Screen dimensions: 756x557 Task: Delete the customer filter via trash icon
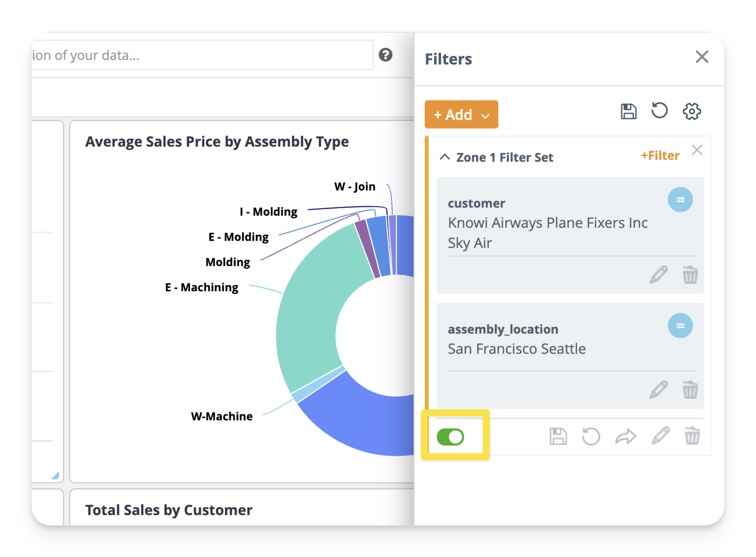[690, 275]
